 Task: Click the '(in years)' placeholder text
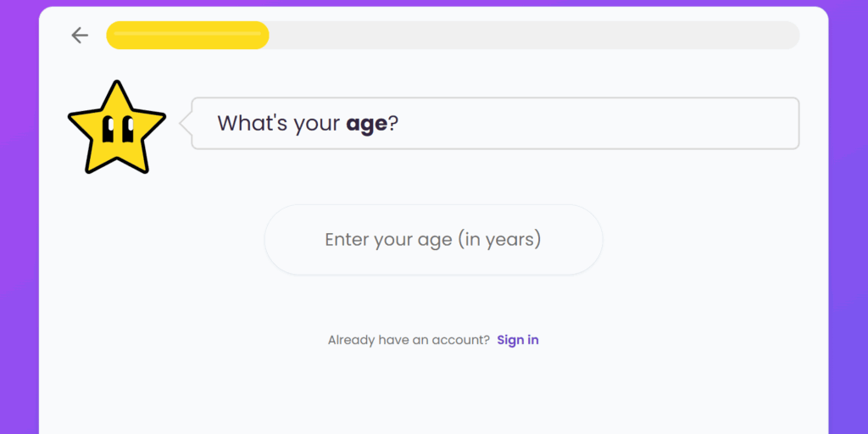[499, 240]
